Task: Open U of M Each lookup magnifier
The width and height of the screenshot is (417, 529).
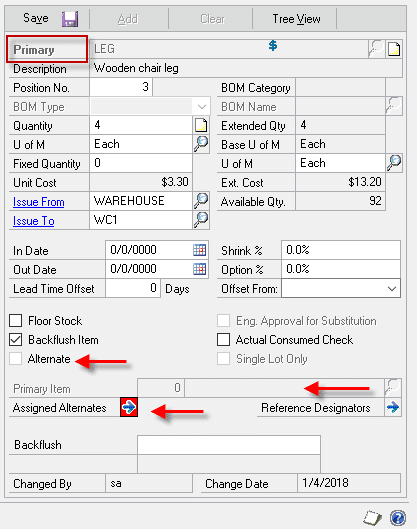Action: tap(201, 144)
